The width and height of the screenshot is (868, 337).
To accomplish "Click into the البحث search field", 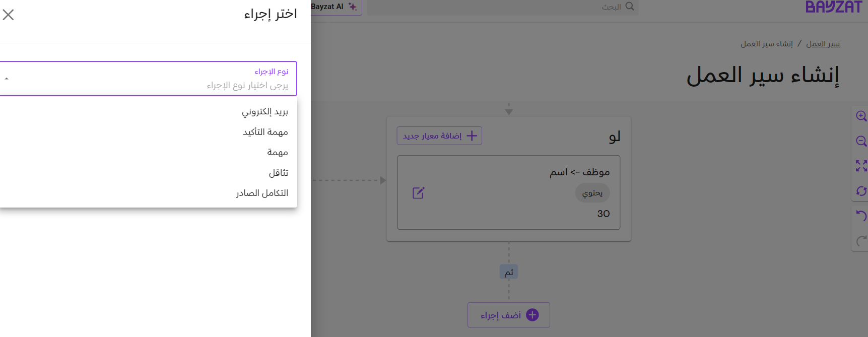I will [x=499, y=7].
